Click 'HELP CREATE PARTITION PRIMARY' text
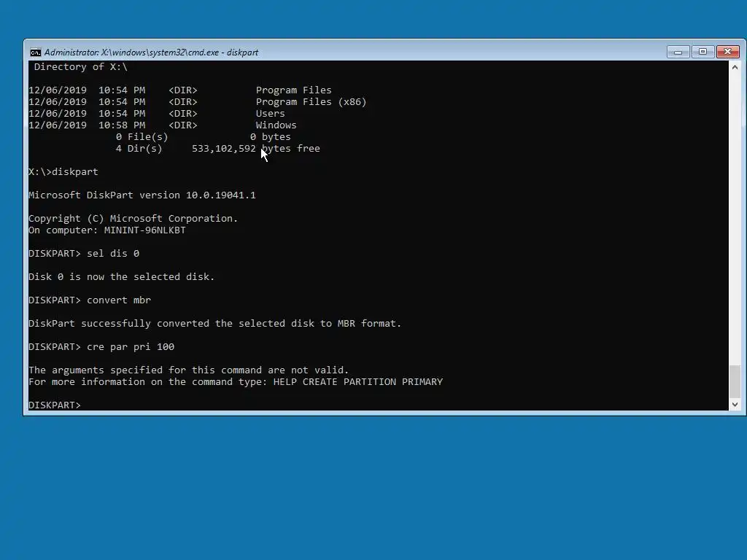 pos(357,382)
